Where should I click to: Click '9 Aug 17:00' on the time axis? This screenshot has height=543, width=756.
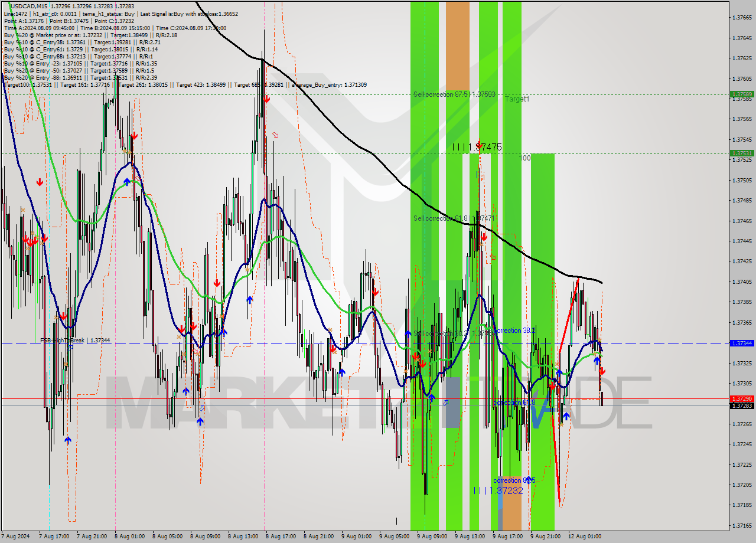pos(507,537)
